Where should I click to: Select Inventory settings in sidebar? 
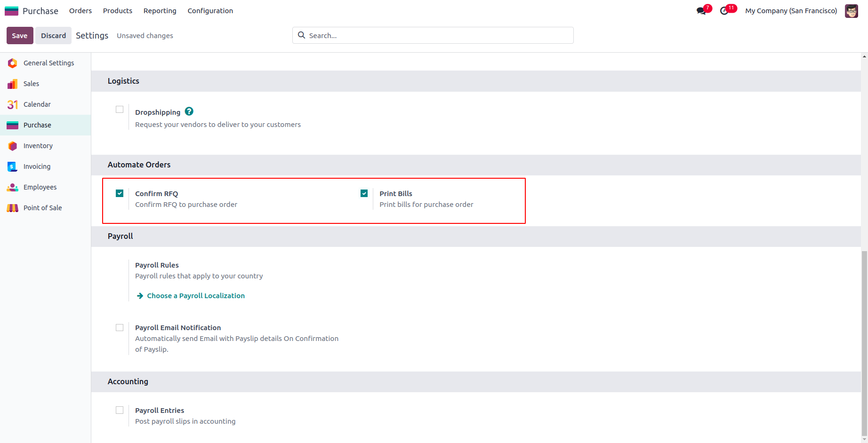click(x=38, y=146)
